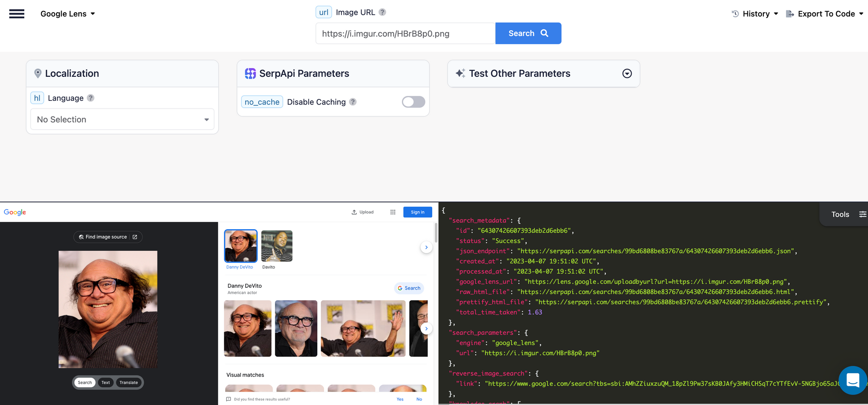Click No for results useful feedback
This screenshot has width=868, height=405.
(x=419, y=399)
